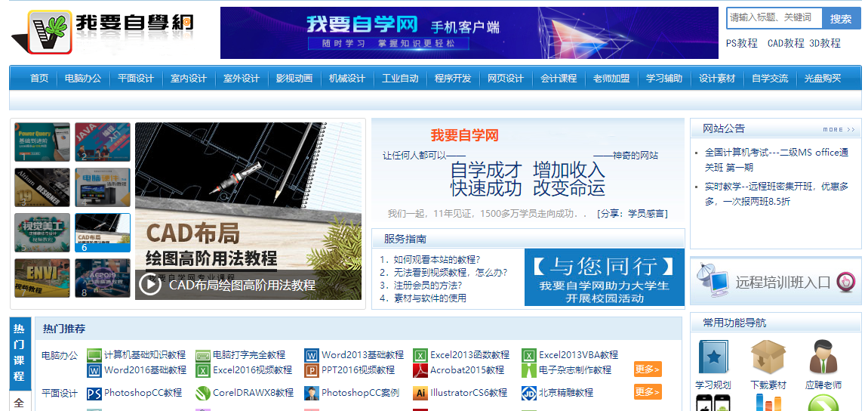Open 应聘老师 person icon
Image resolution: width=868 pixels, height=411 pixels.
(x=823, y=357)
